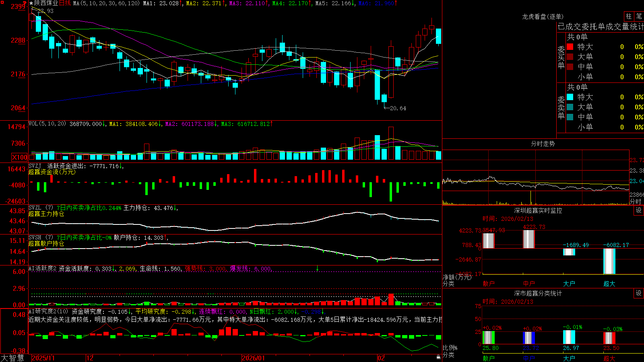Select the green 散户 bar in 深市超赢分类统计
This screenshot has width=644, height=362.
pyautogui.click(x=488, y=337)
